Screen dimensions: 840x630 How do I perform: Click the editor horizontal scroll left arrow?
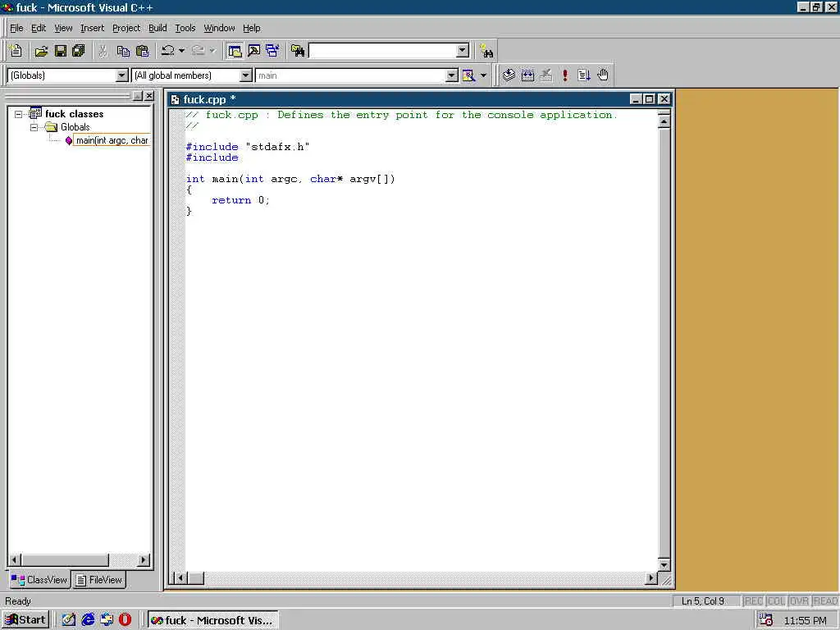(x=180, y=578)
